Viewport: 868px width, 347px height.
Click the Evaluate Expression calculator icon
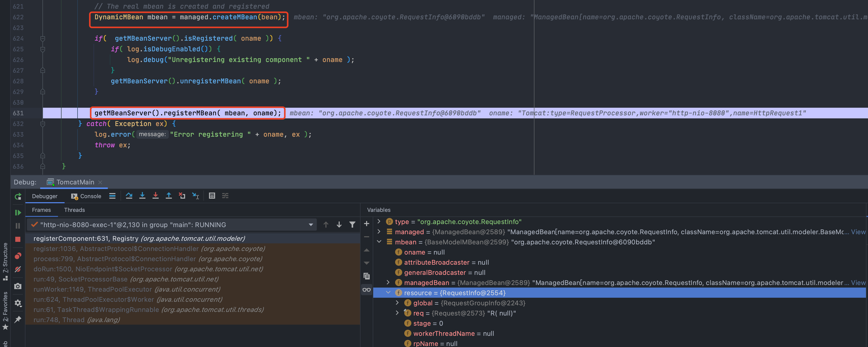pos(212,196)
